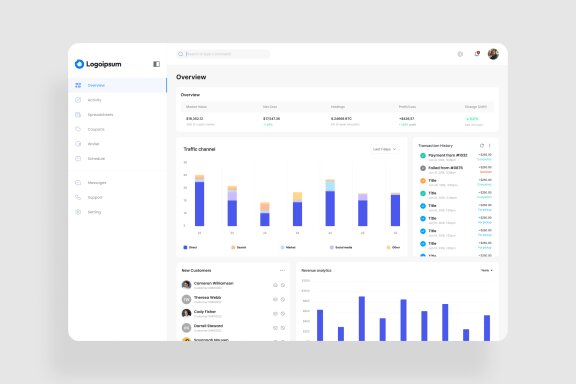Image resolution: width=576 pixels, height=384 pixels.
Task: Click the Search legend color swatch
Action: 233,247
